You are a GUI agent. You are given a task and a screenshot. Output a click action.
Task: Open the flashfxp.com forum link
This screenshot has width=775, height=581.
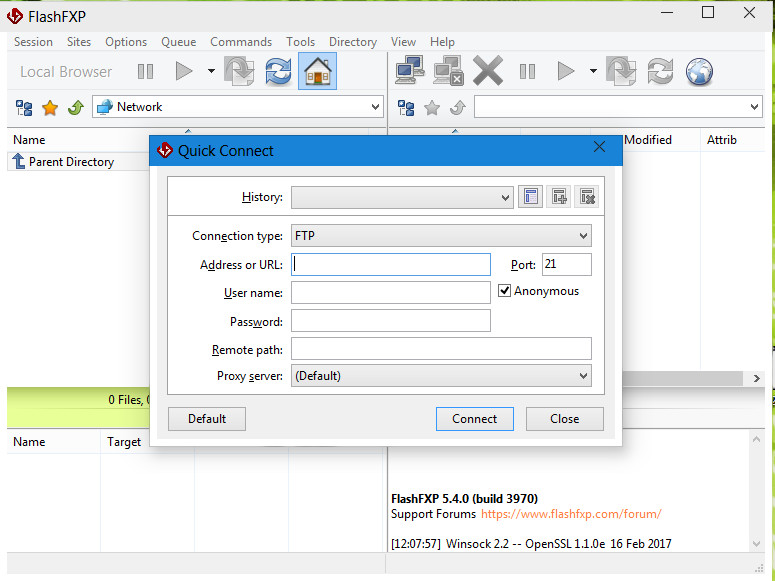point(571,514)
